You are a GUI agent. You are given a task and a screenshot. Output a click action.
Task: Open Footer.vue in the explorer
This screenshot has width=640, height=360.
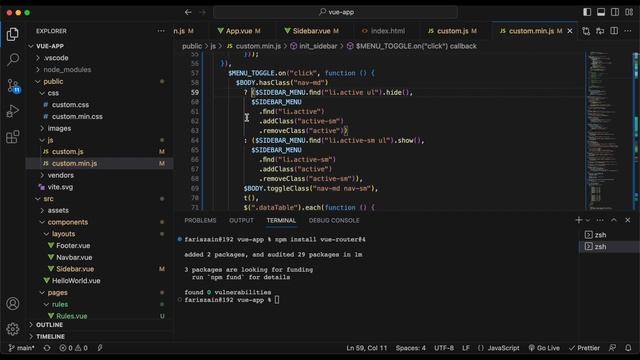coord(100,246)
